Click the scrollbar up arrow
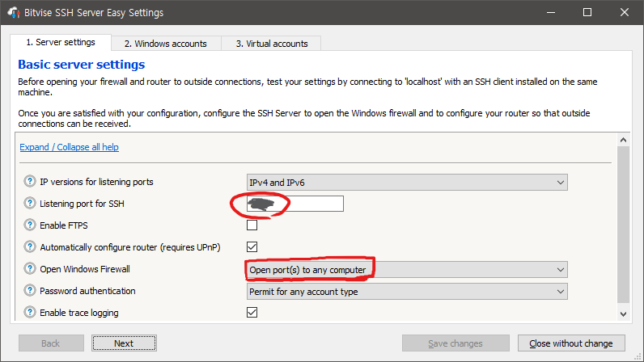The image size is (644, 362). (623, 140)
